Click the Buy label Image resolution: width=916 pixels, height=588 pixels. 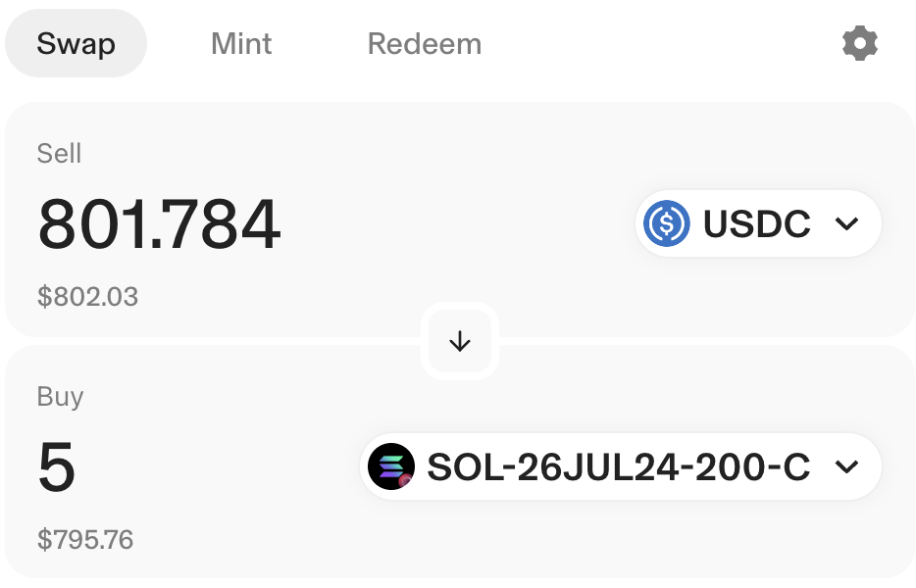(x=60, y=397)
